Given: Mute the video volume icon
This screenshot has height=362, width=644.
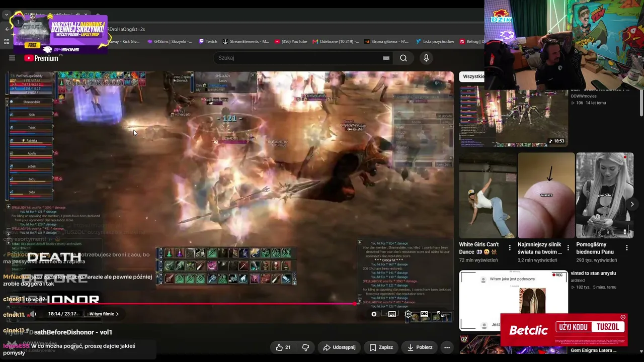Looking at the screenshot, I should click(32, 314).
